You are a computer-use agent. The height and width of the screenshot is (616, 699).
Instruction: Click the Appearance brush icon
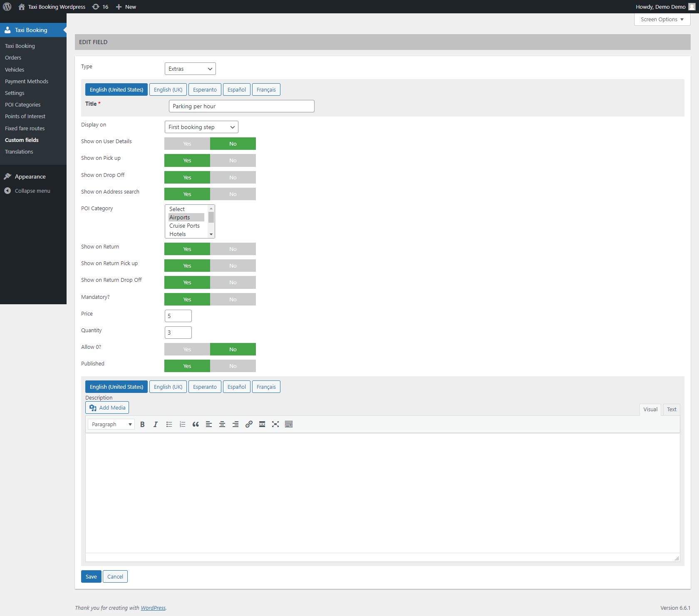(x=7, y=176)
